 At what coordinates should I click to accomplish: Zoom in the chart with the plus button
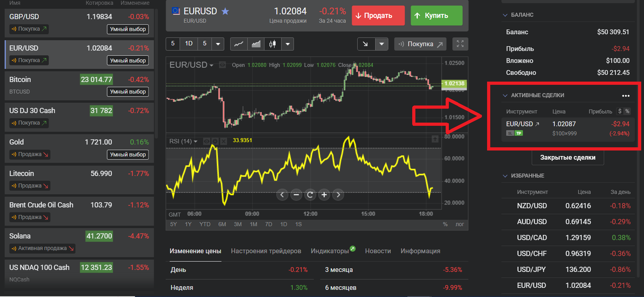324,195
